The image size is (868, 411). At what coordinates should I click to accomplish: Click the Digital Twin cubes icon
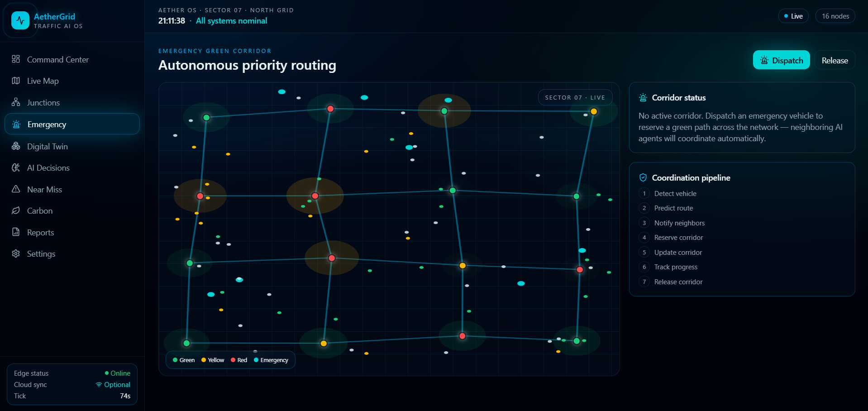(x=16, y=146)
